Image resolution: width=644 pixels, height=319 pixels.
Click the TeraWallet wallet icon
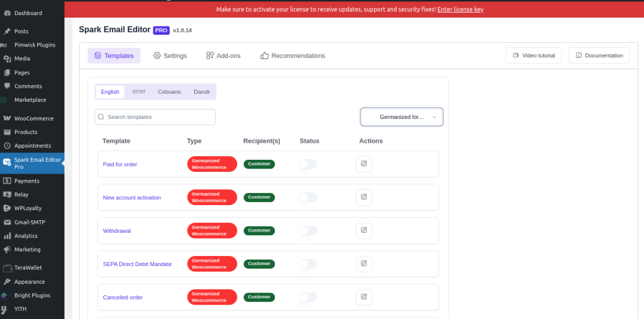7,268
